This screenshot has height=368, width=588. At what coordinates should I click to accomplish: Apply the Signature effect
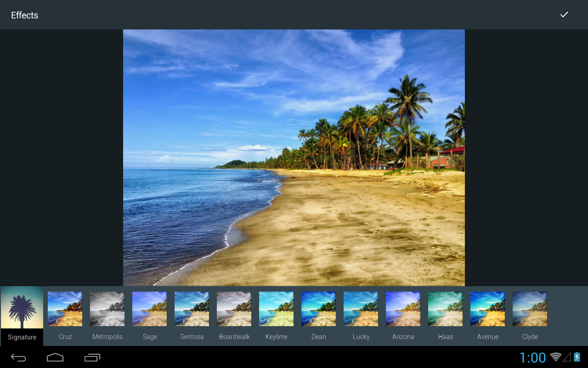(x=22, y=309)
